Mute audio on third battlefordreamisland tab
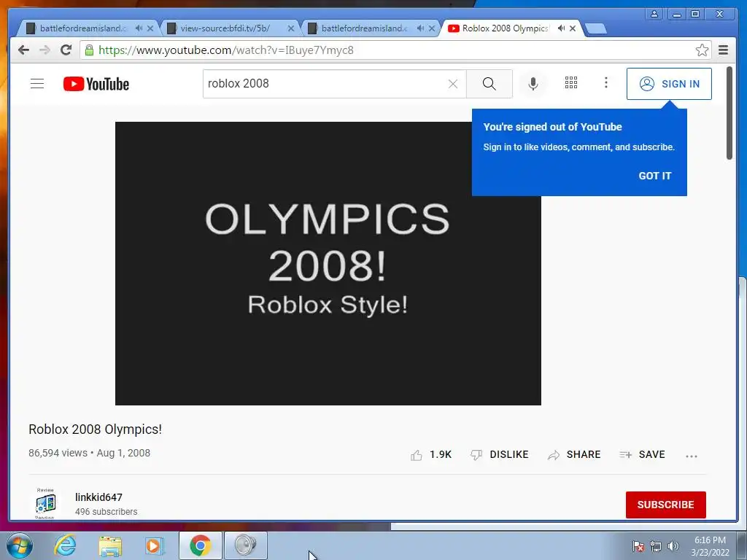 (x=420, y=28)
